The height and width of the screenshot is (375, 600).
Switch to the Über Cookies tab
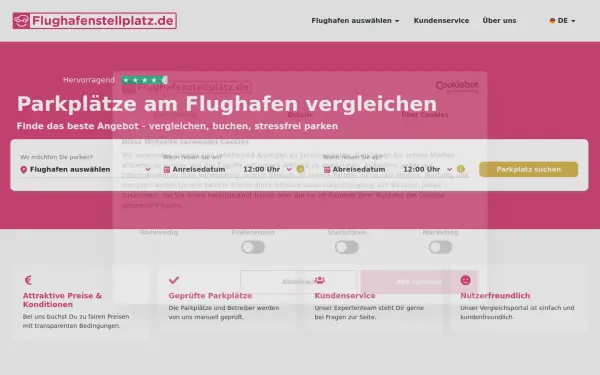click(425, 114)
